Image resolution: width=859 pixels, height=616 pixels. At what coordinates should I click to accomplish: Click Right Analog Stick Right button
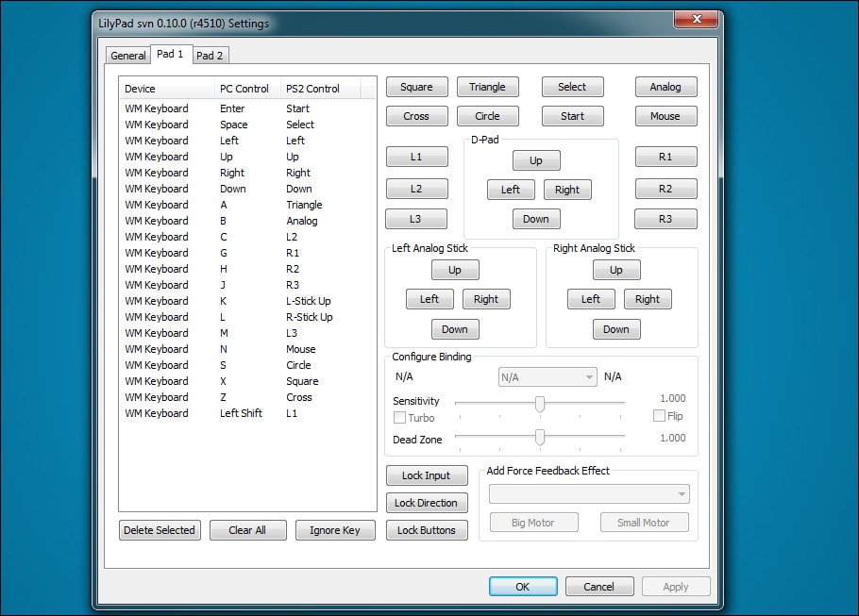coord(648,299)
